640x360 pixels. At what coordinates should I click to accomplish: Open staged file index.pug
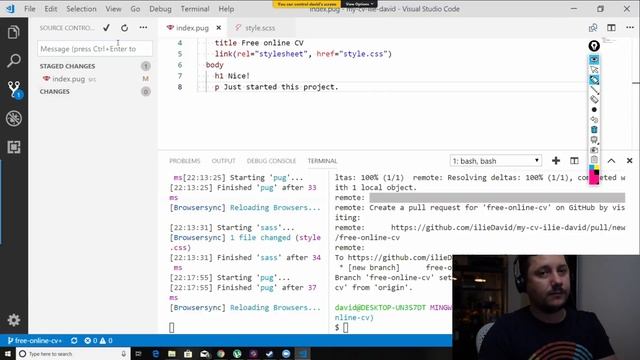(x=69, y=79)
